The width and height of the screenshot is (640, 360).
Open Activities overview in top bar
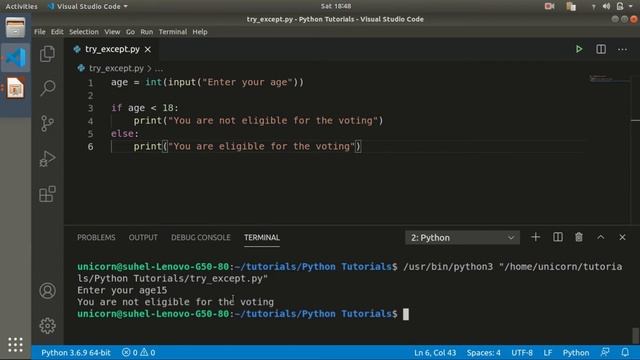point(21,6)
